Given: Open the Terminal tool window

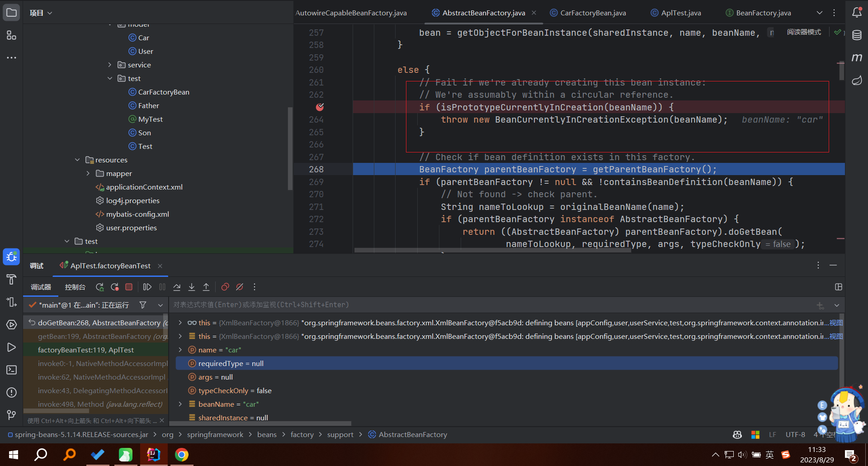Looking at the screenshot, I should (11, 370).
